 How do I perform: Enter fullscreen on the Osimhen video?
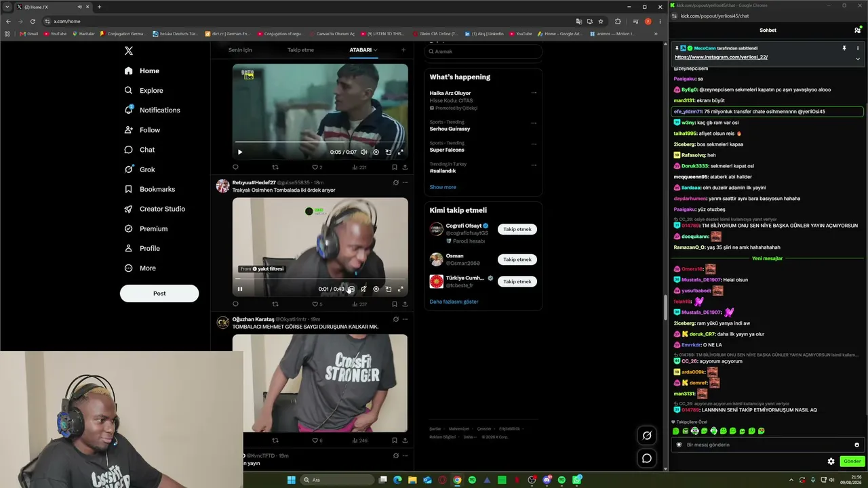pyautogui.click(x=400, y=289)
